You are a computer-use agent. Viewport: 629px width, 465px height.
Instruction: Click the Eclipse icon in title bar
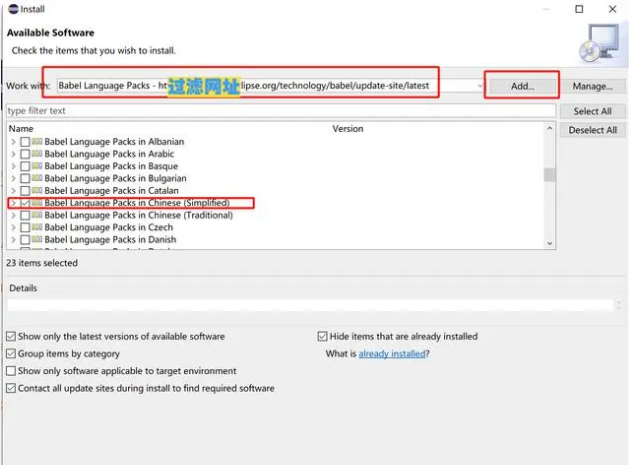coord(13,9)
